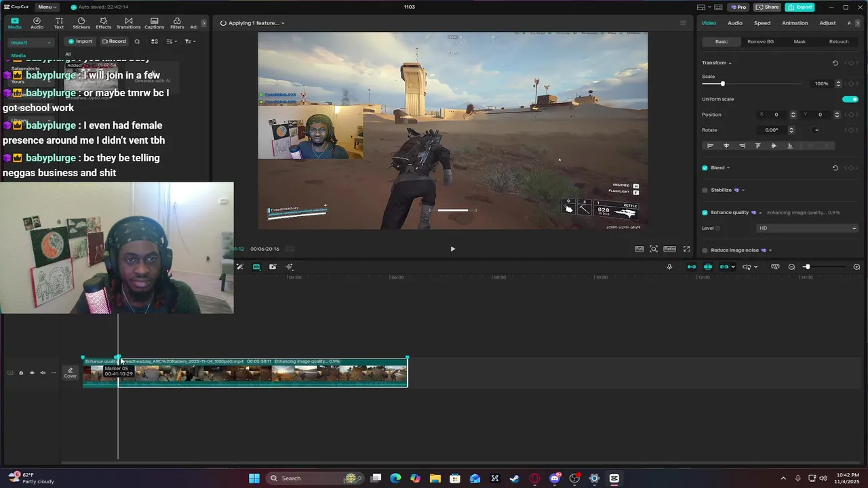Click the media search magnifier icon

[x=137, y=41]
